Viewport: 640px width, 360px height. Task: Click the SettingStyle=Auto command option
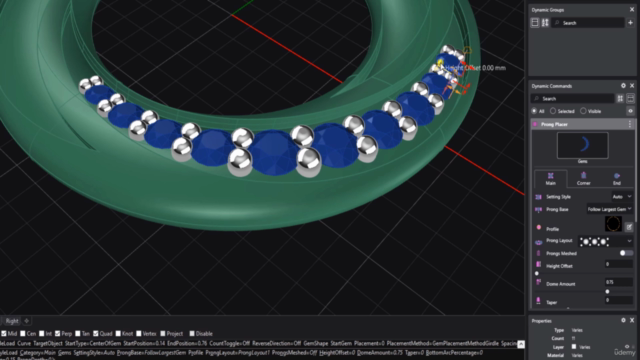(x=94, y=352)
